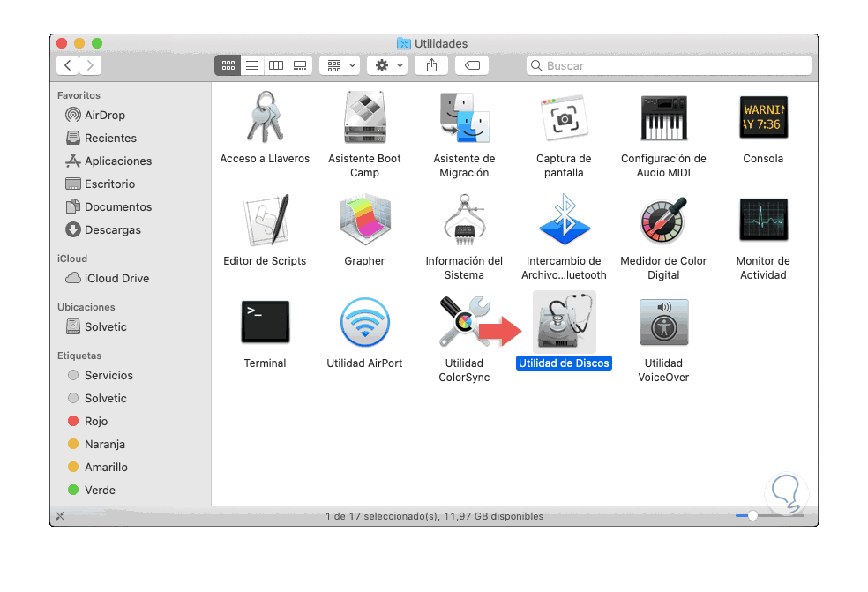Viewport: 868px width, 592px height.
Task: Go forward with the right chevron button
Action: [x=90, y=65]
